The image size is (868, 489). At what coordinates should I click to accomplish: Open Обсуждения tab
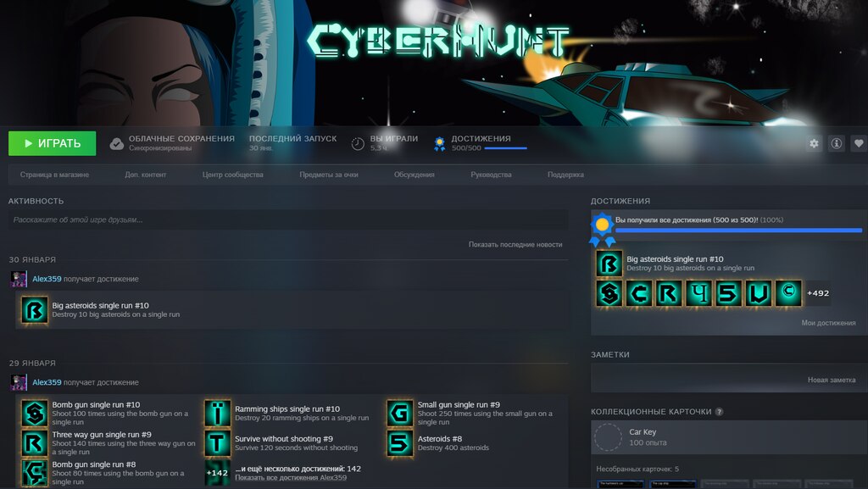(414, 175)
